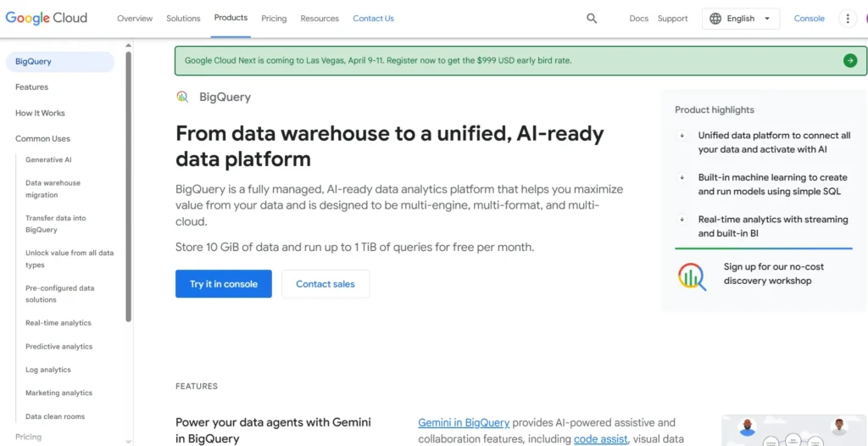Select Unlock value from all data types
This screenshot has width=868, height=446.
70,259
